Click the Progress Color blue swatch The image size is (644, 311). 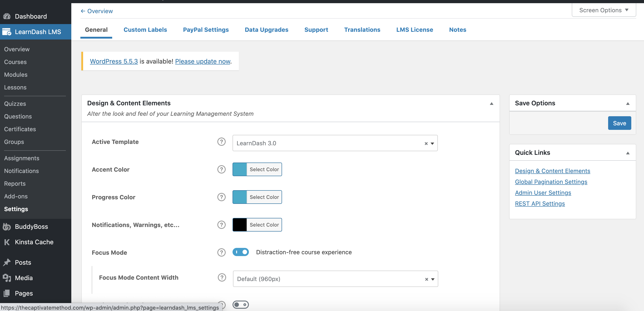coord(240,197)
